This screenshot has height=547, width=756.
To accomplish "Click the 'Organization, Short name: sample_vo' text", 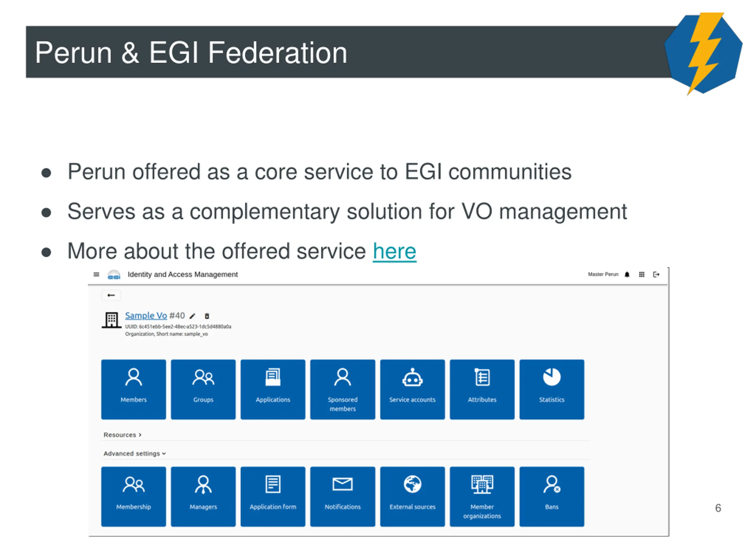I will tap(167, 334).
